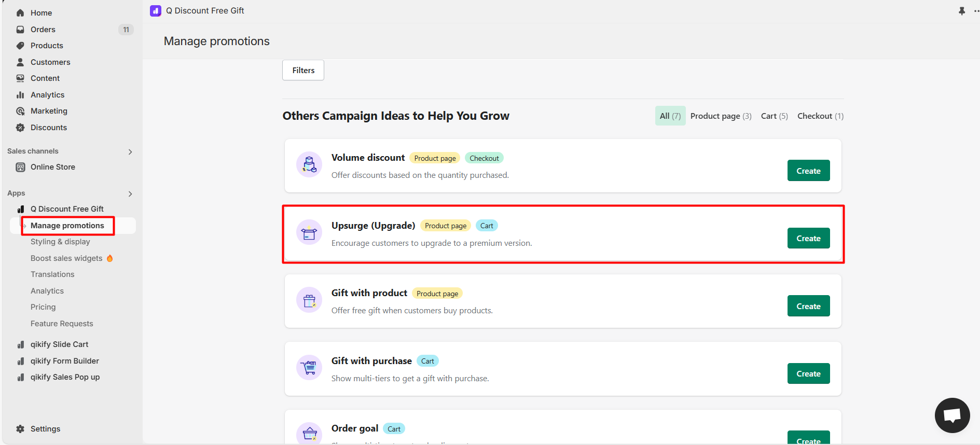The image size is (980, 445).
Task: Open Feature Requests page
Action: [62, 324]
